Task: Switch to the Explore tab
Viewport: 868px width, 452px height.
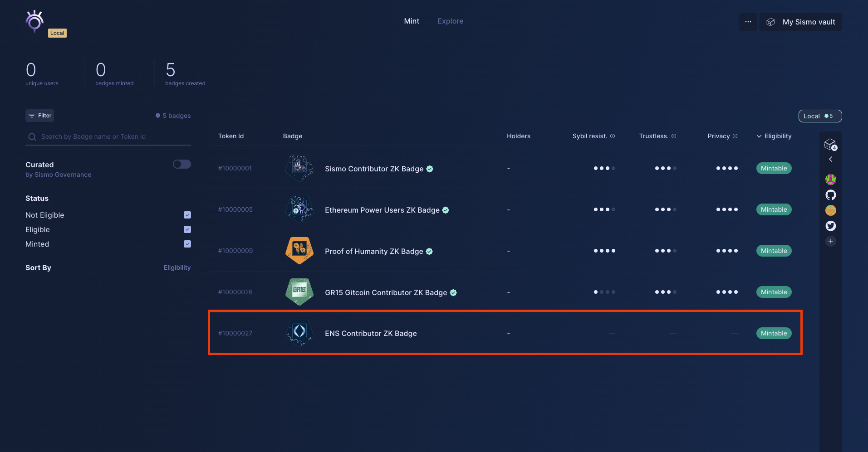Action: (450, 21)
